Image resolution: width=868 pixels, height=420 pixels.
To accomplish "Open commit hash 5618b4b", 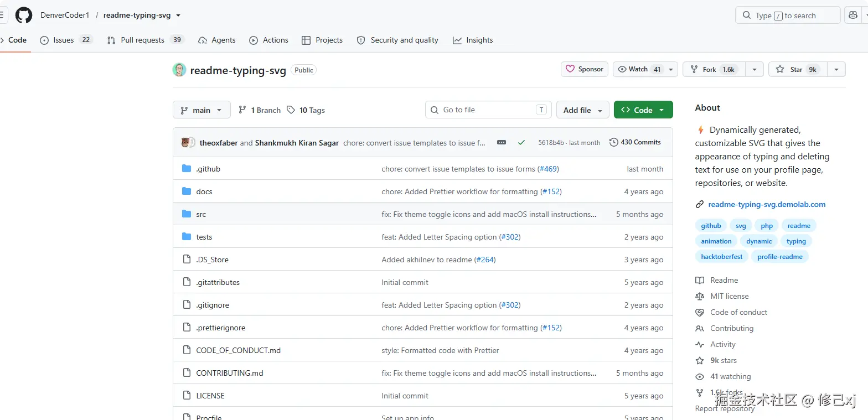I will click(551, 143).
